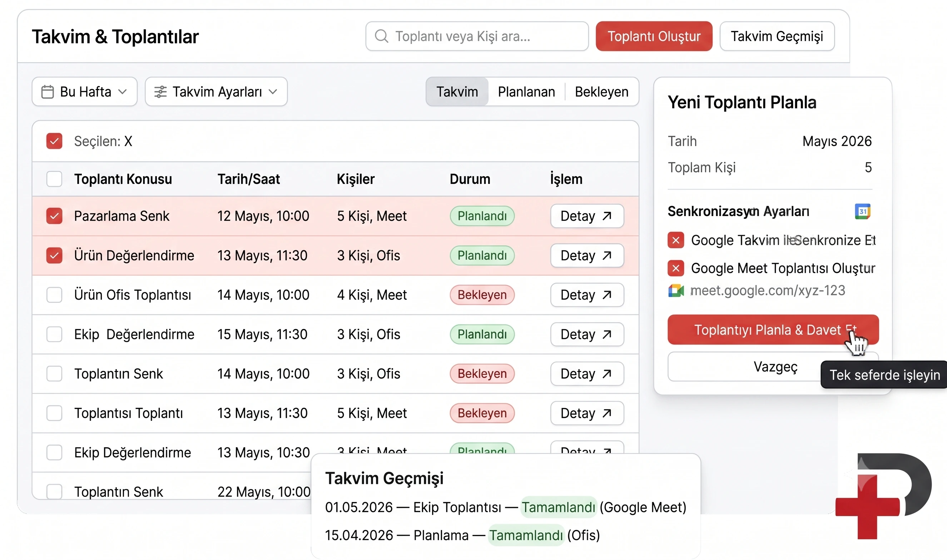This screenshot has width=947, height=560.
Task: Uncheck the Ürün Değerlendirme row checkbox
Action: [54, 255]
